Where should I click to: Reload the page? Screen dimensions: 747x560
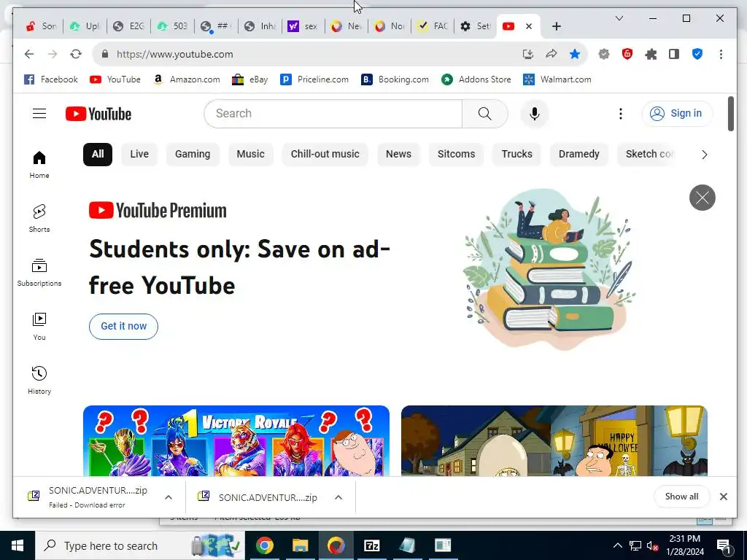(76, 54)
